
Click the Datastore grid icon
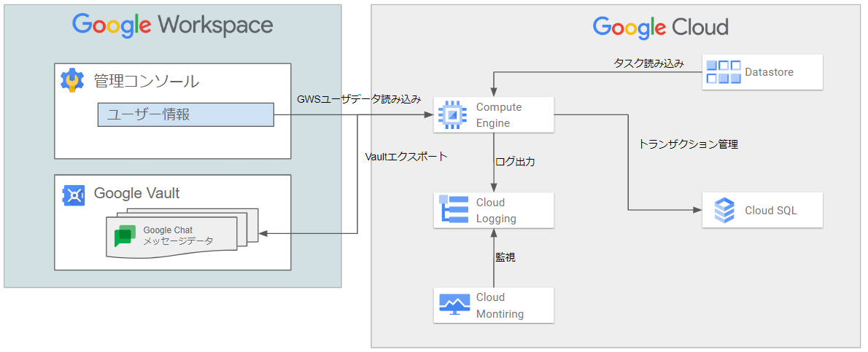(723, 71)
